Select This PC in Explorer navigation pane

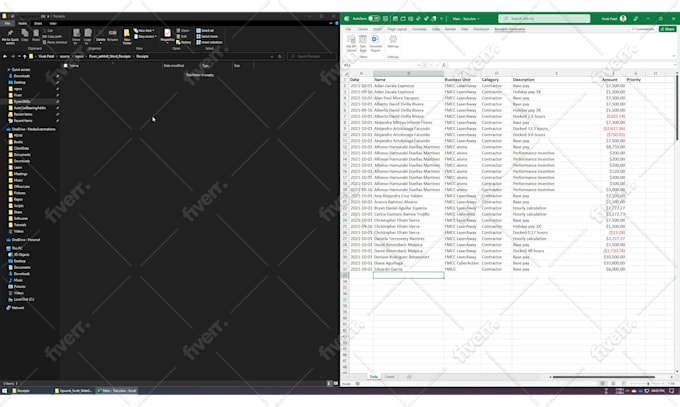pyautogui.click(x=15, y=248)
